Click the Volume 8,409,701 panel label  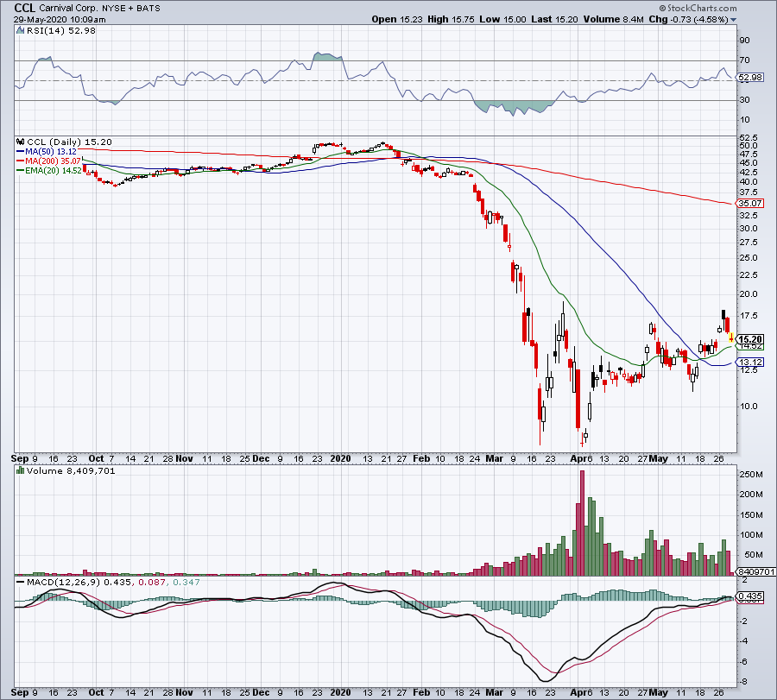[71, 470]
